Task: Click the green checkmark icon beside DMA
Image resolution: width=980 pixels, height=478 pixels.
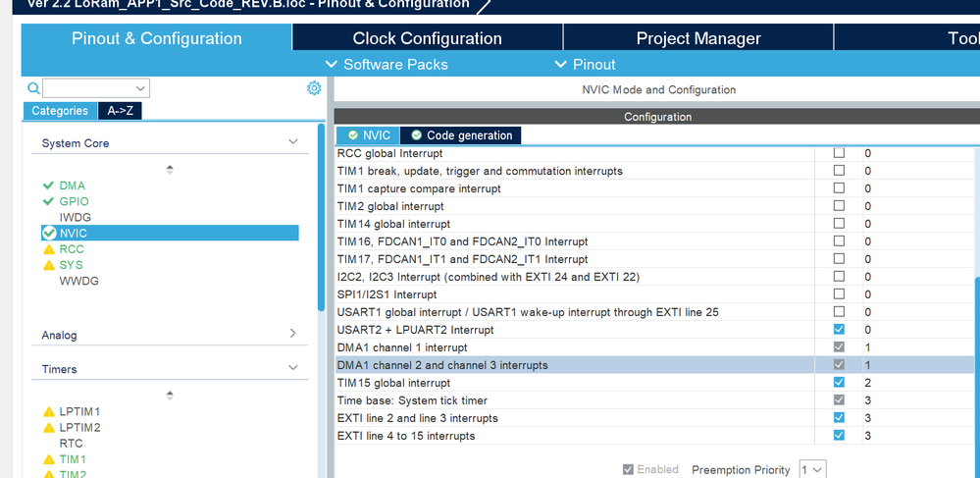Action: [48, 186]
